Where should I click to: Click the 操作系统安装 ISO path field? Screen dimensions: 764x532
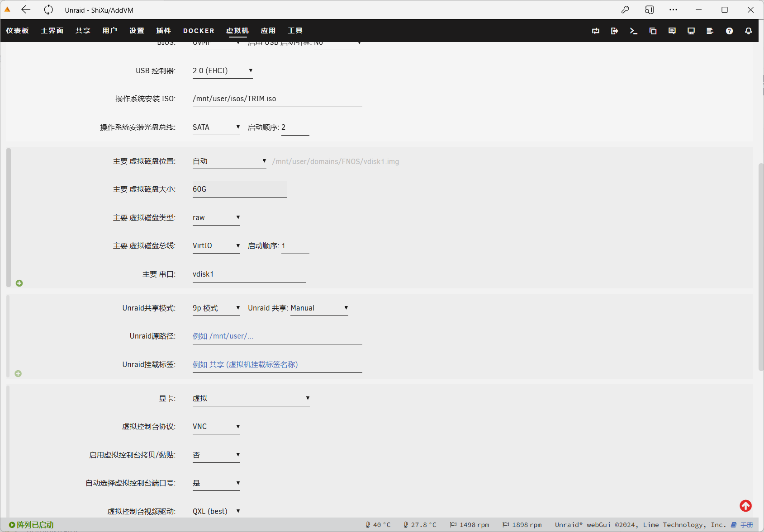pos(277,99)
